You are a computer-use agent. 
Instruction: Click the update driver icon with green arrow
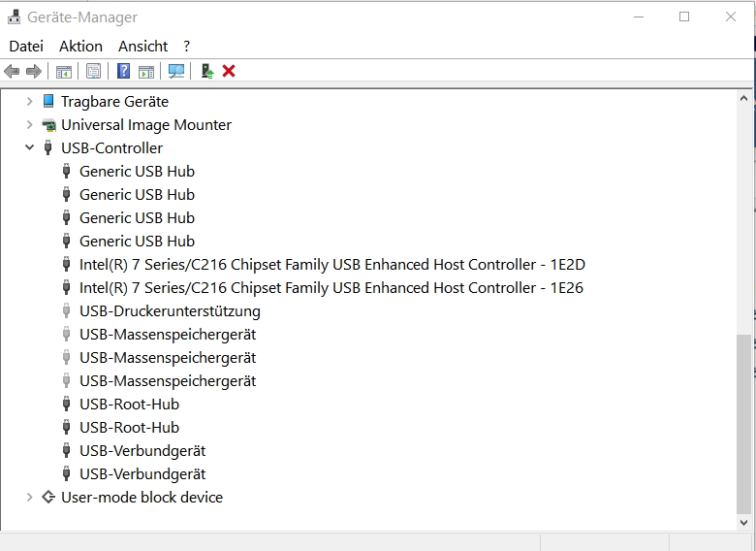click(206, 71)
